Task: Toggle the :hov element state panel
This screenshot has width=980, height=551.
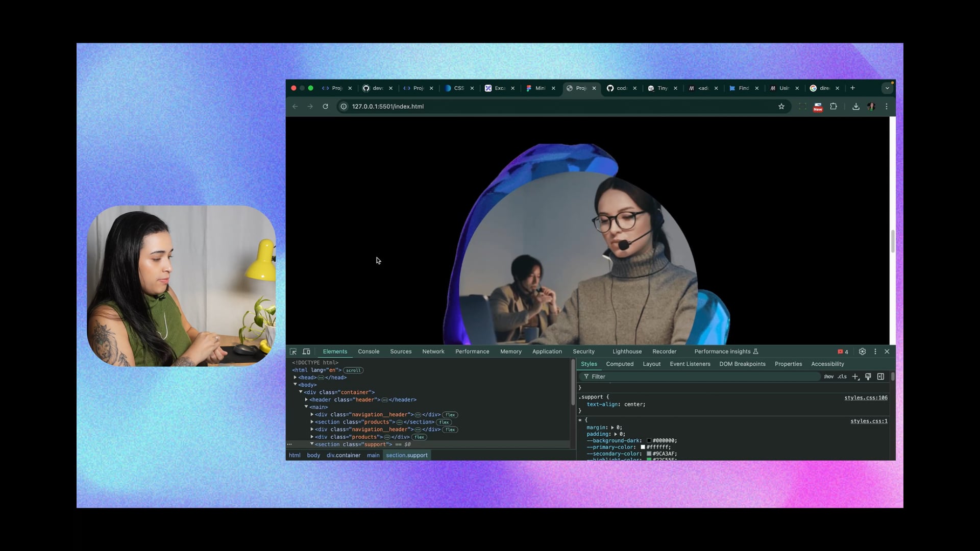Action: click(828, 377)
